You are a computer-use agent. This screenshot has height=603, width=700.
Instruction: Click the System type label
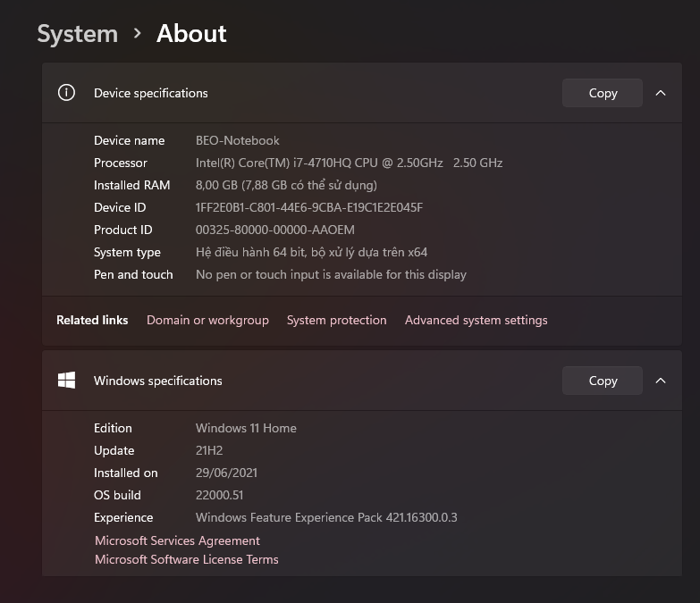(x=127, y=252)
